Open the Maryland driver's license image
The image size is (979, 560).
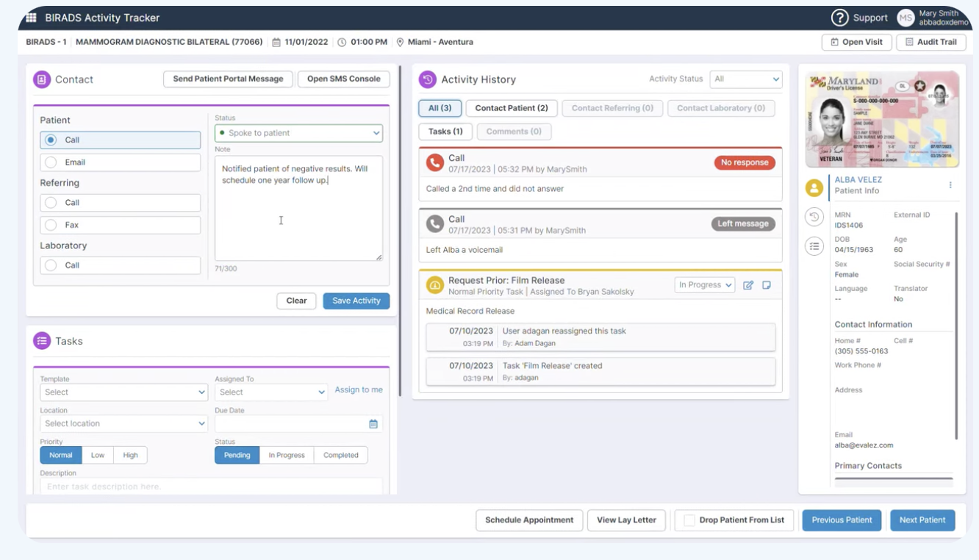point(882,120)
